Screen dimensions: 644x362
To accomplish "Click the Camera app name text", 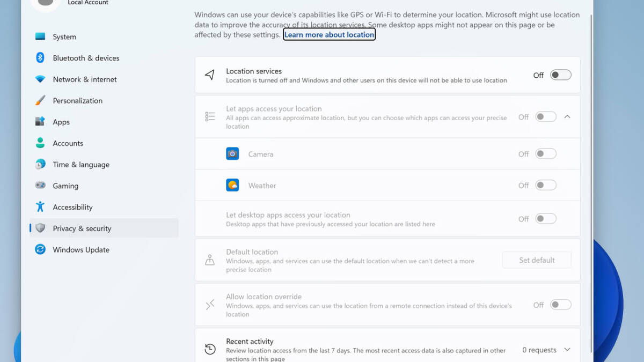I will [261, 154].
